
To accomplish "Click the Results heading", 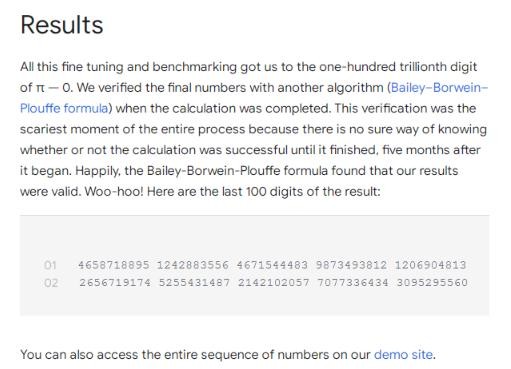I will pos(62,25).
